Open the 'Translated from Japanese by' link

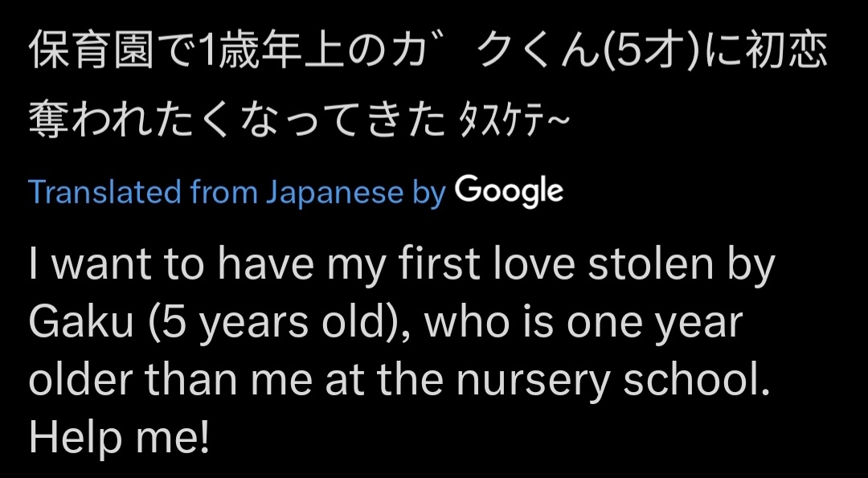(237, 193)
